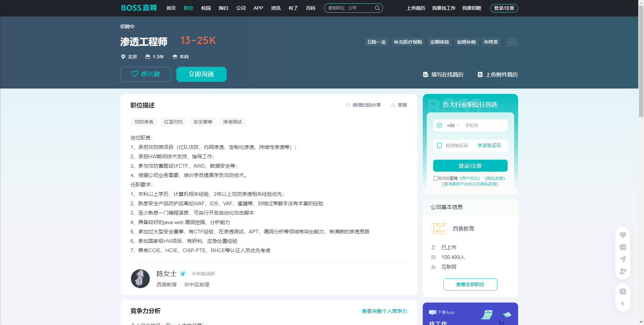The width and height of the screenshot is (644, 325).
Task: Click the 微信扫码分享 share icon
Action: click(x=348, y=105)
